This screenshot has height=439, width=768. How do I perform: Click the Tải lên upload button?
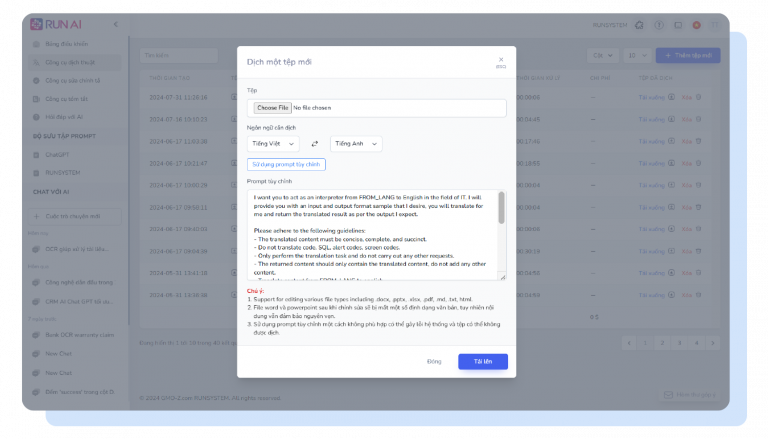click(x=483, y=362)
